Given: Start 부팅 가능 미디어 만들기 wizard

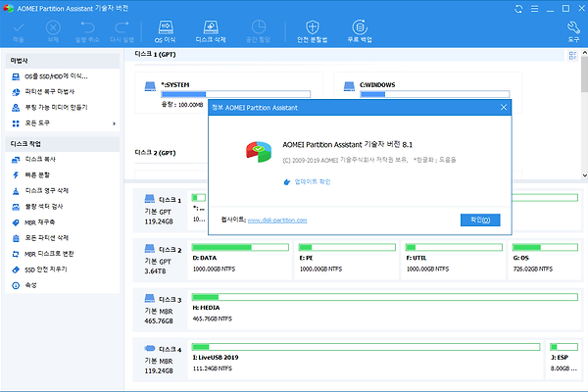Looking at the screenshot, I should 58,107.
